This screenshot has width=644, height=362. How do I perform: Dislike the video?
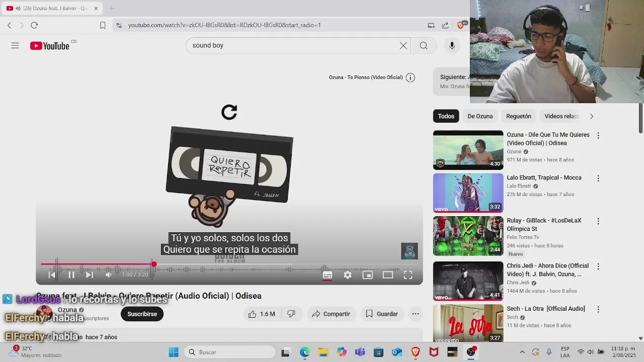(291, 314)
